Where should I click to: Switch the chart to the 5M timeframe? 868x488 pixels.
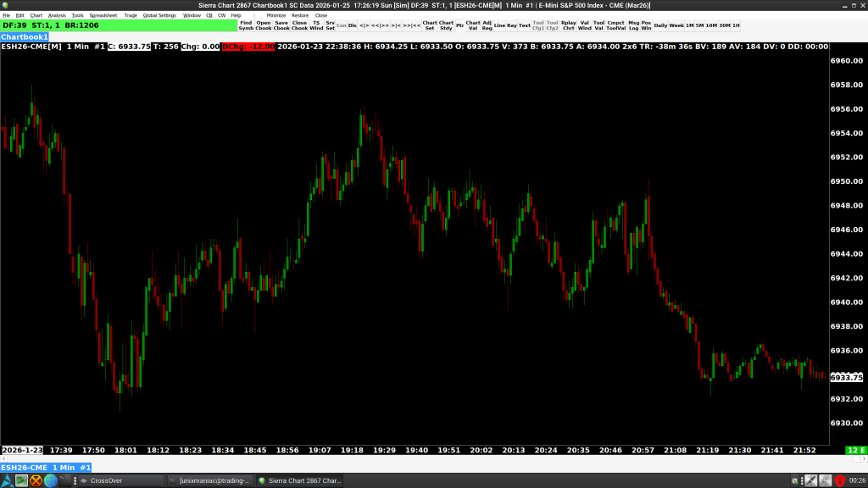(700, 25)
